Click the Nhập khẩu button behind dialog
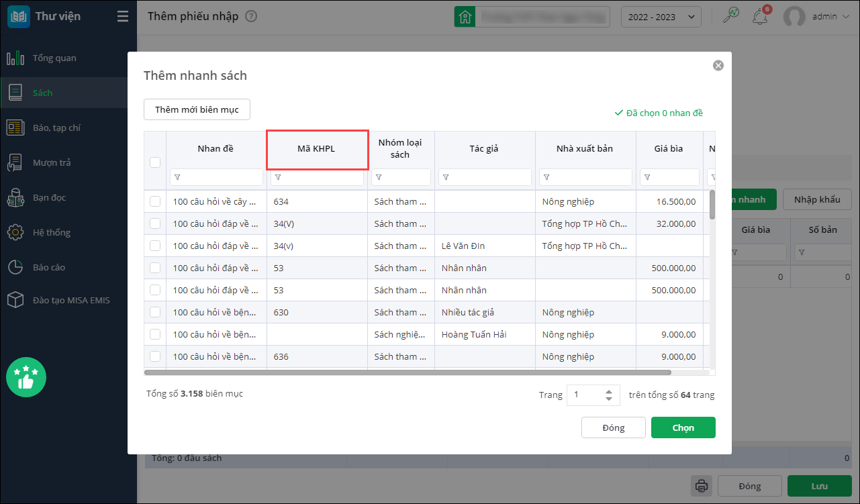 [817, 199]
